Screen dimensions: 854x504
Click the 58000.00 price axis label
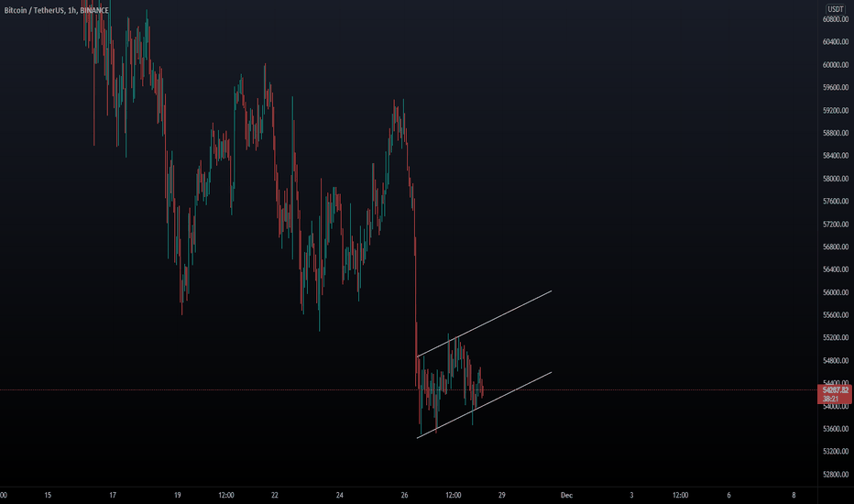coord(836,179)
